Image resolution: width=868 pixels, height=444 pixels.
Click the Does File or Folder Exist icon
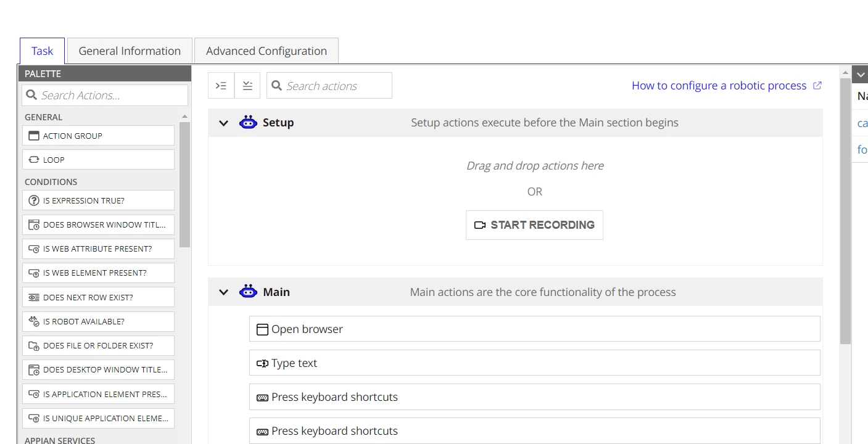[x=34, y=346]
